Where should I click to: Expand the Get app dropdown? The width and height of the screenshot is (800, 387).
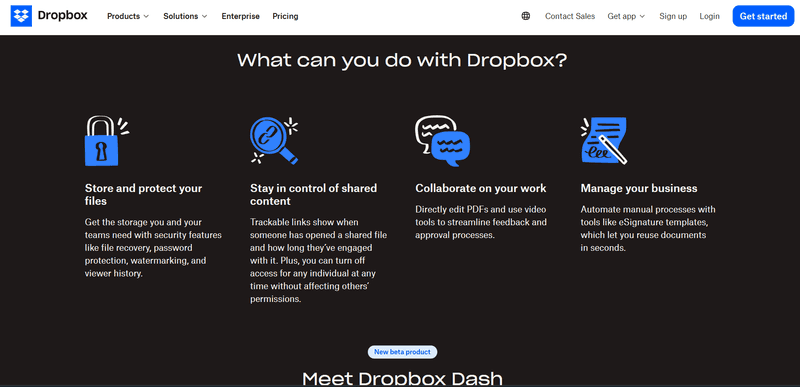[x=626, y=16]
